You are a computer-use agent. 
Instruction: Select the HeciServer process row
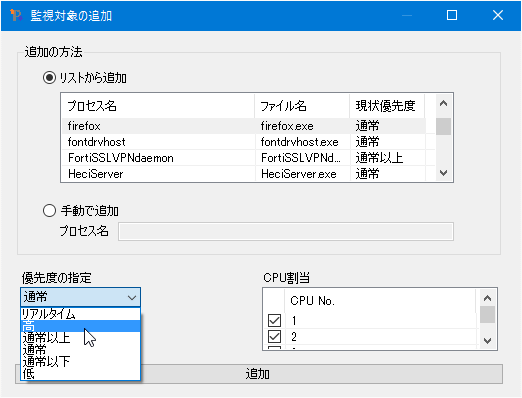pos(243,174)
